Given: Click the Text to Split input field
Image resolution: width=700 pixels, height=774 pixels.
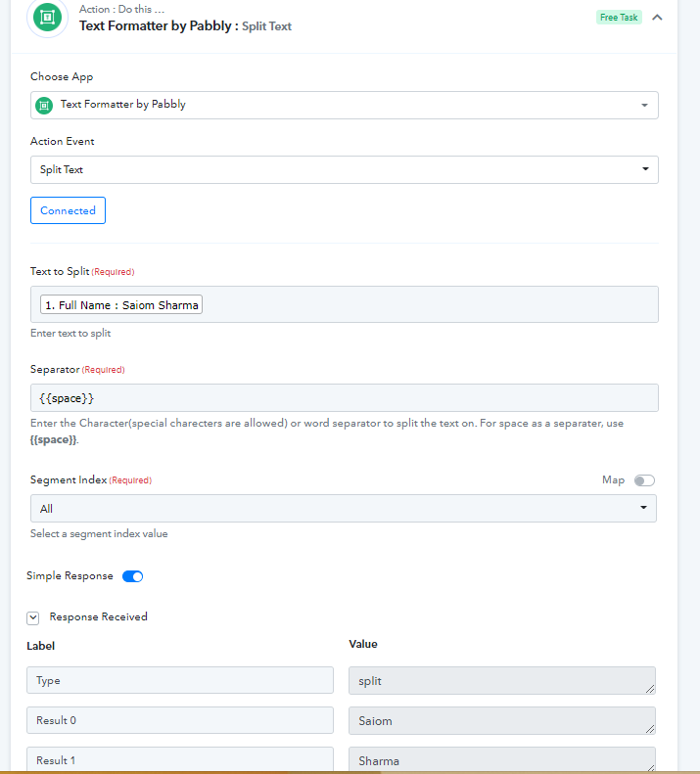Looking at the screenshot, I should (x=345, y=304).
